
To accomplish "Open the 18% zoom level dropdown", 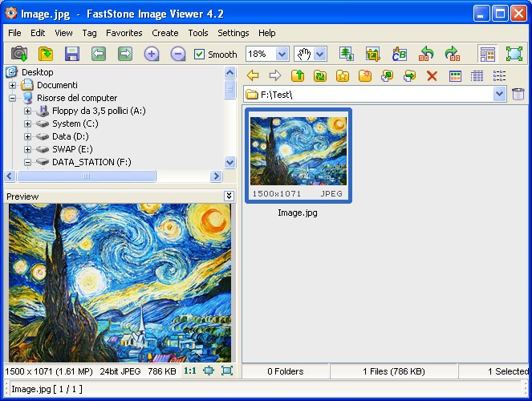I will (x=282, y=54).
